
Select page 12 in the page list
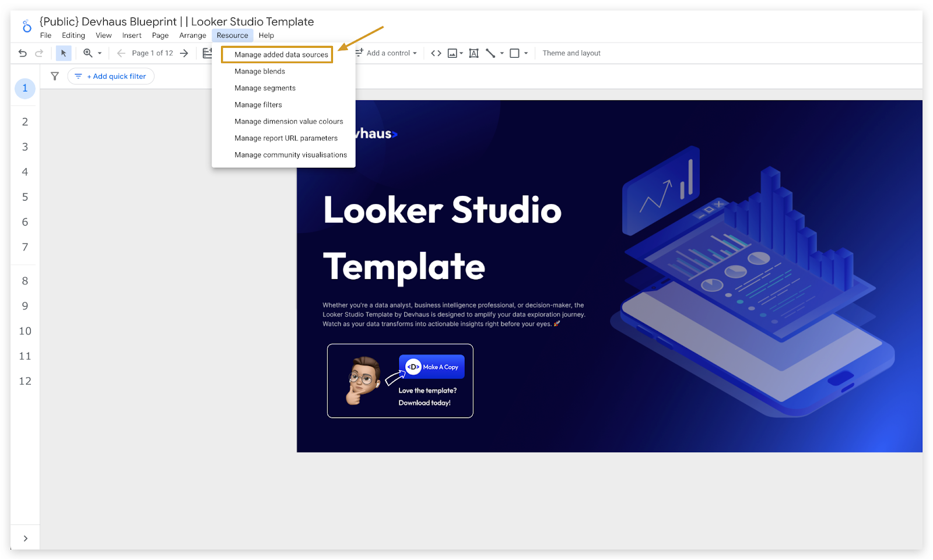[x=25, y=381]
